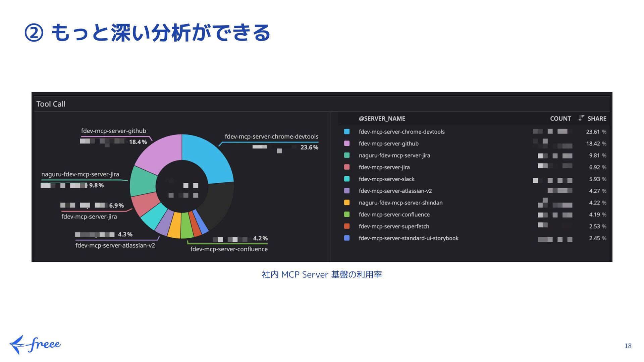This screenshot has height=362, width=644.
Task: Click the Tool Call panel title
Action: pos(51,104)
